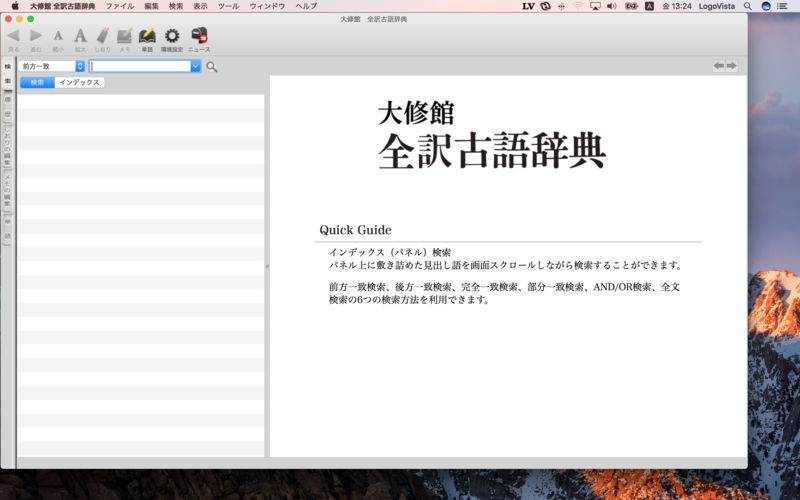
Task: Open the ニュース mailbox toolbar icon
Action: pyautogui.click(x=199, y=36)
